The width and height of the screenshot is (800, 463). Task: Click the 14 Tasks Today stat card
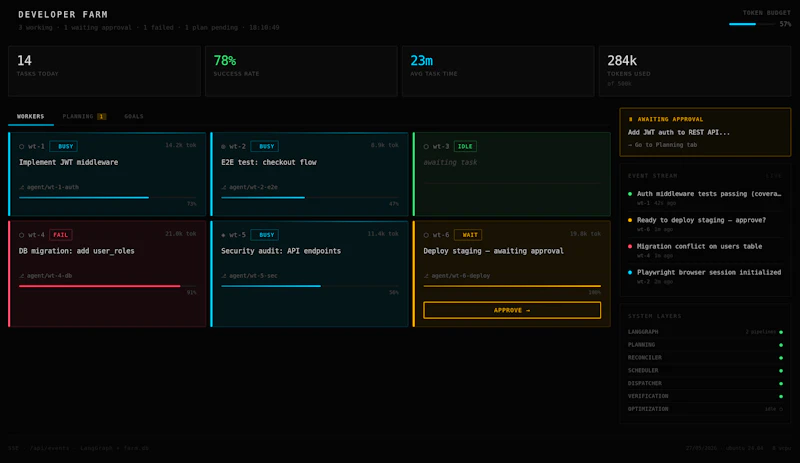pos(105,71)
